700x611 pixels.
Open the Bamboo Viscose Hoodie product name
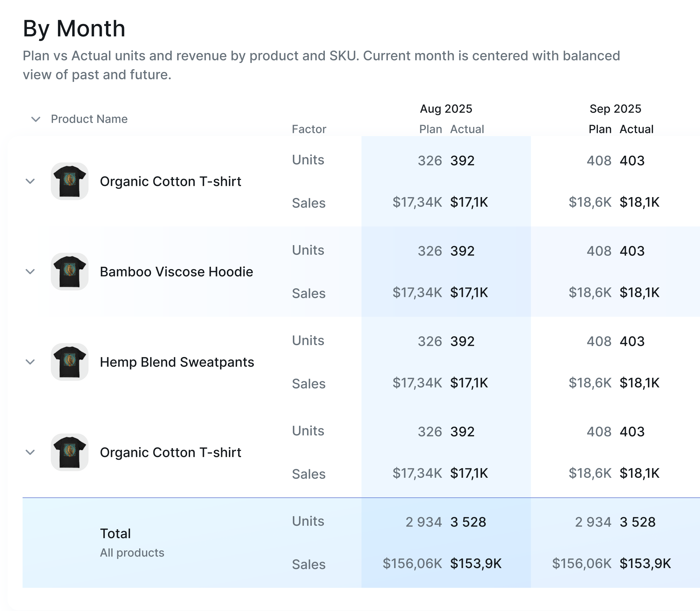[x=176, y=272]
